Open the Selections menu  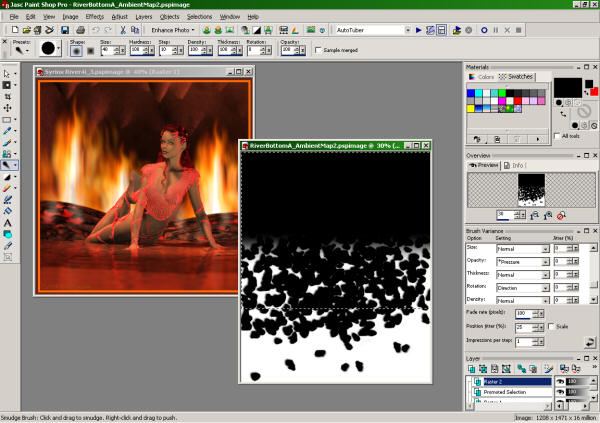[x=199, y=16]
